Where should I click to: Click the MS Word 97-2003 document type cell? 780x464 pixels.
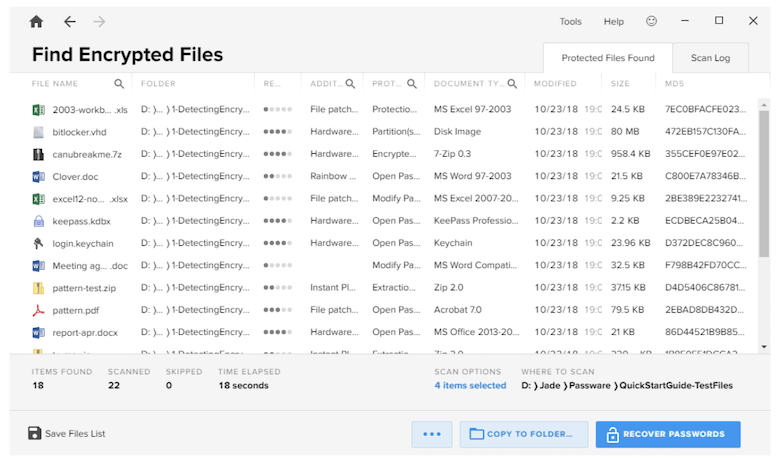(x=472, y=176)
